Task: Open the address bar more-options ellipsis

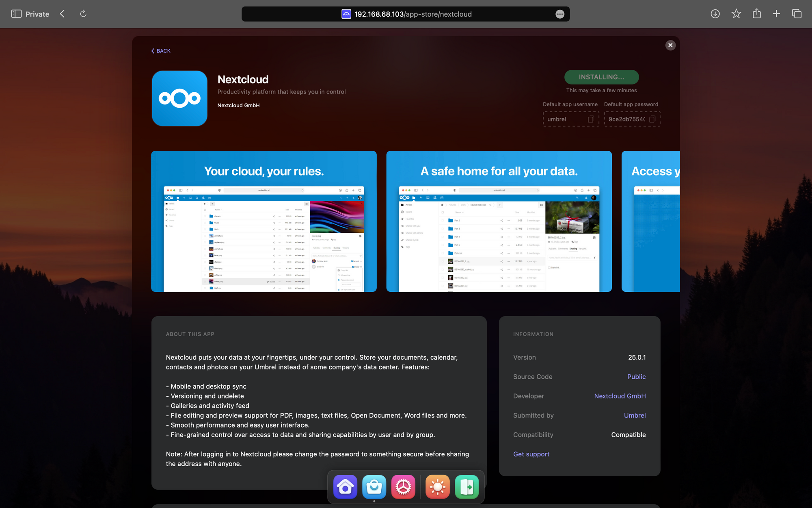Action: [x=560, y=14]
